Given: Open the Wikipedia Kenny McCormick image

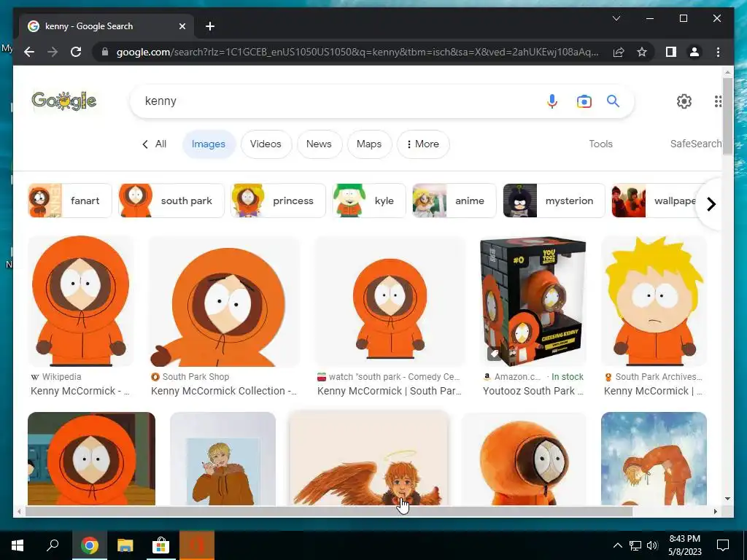Looking at the screenshot, I should (81, 301).
